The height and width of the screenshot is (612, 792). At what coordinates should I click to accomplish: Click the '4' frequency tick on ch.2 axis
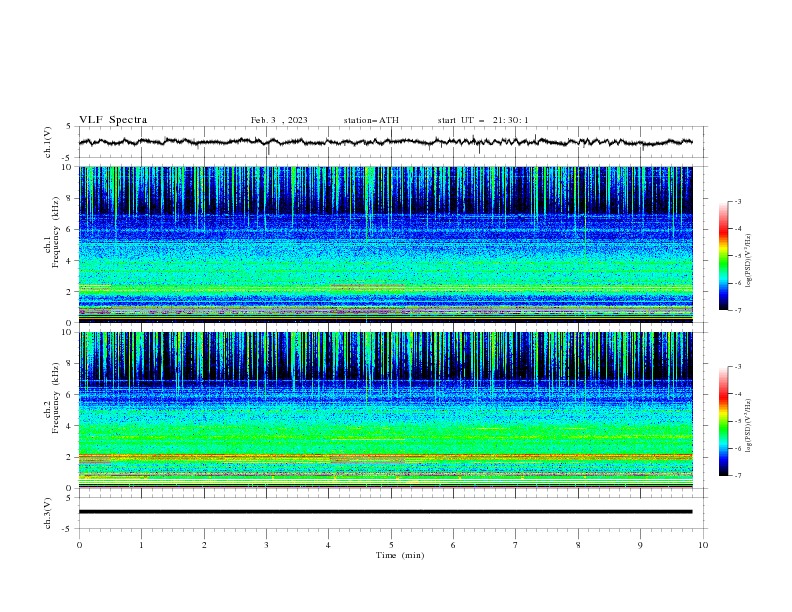(x=69, y=426)
